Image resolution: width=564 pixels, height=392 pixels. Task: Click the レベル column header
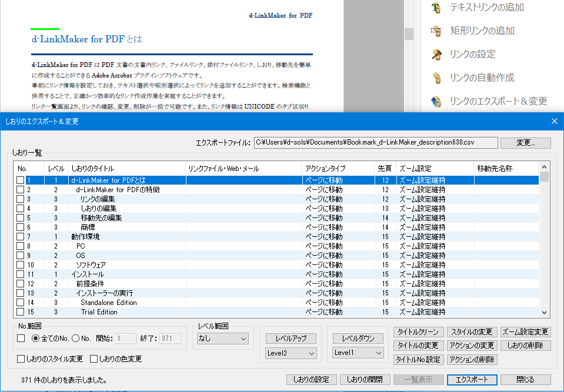(x=56, y=169)
